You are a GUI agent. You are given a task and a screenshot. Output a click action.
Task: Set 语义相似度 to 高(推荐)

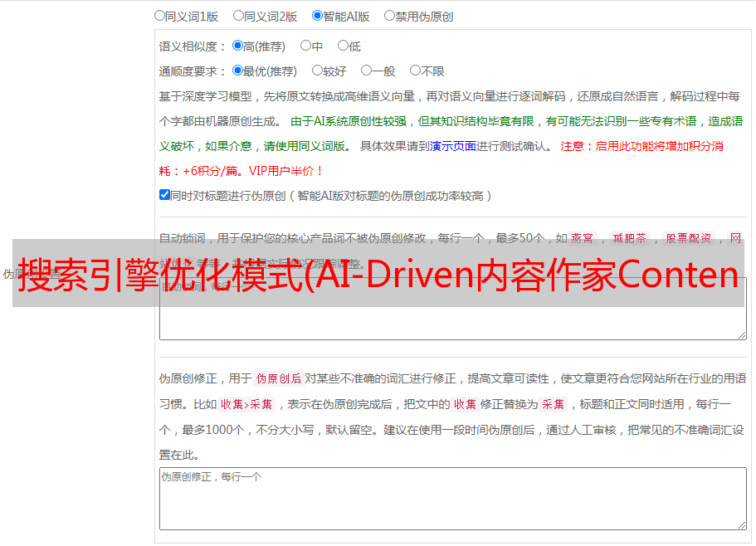[x=237, y=46]
